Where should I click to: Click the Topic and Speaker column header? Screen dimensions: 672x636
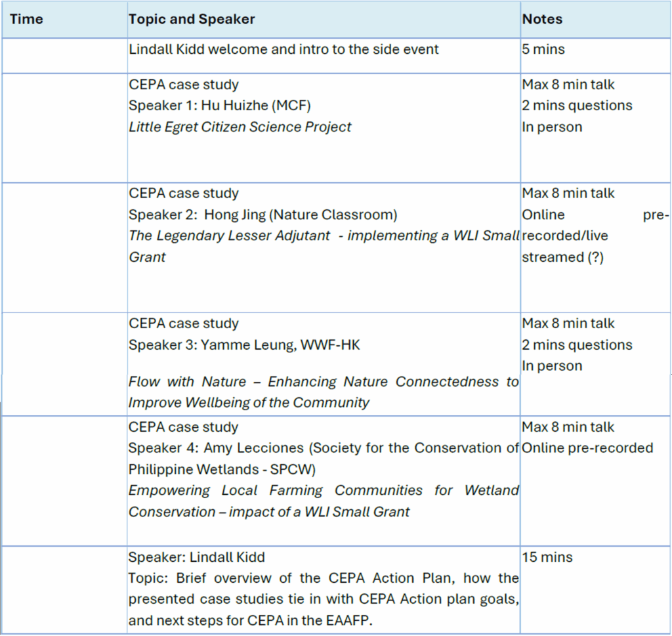[x=192, y=19]
